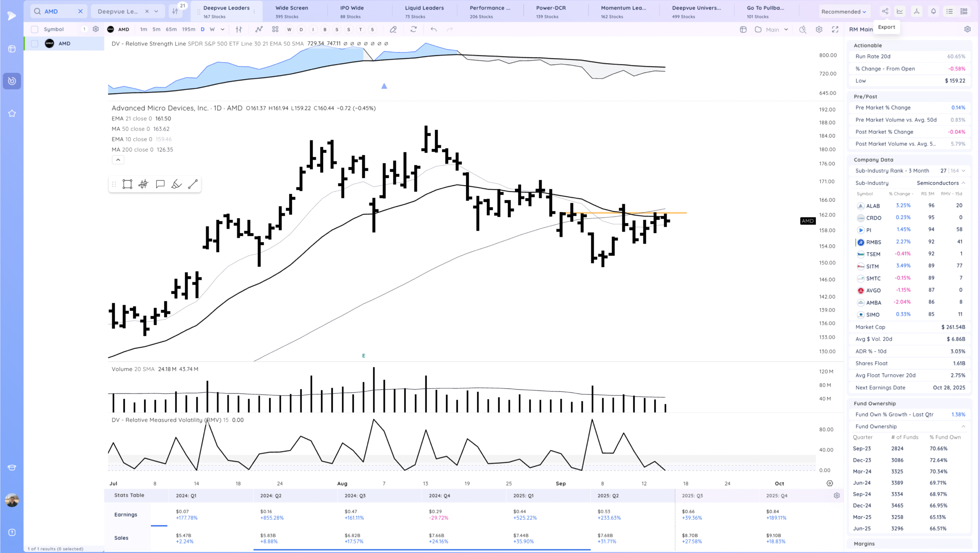Select the 195m timeframe
This screenshot has height=553, width=980.
[188, 29]
